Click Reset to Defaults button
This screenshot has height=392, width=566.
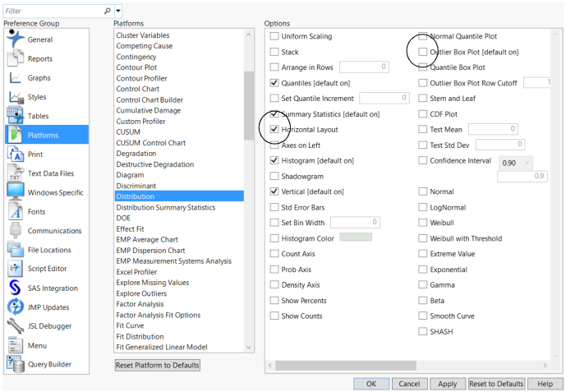click(x=496, y=384)
